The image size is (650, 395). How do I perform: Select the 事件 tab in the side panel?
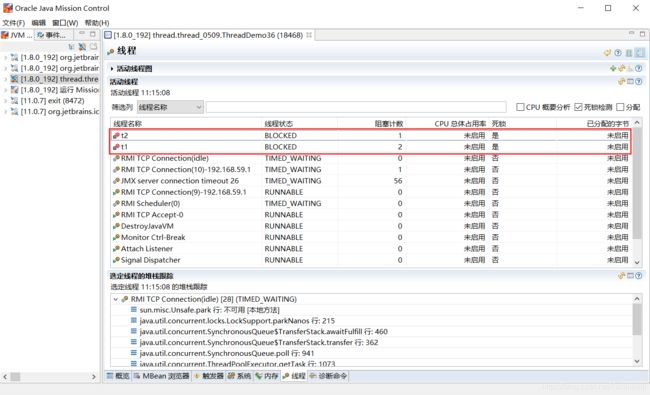tap(51, 35)
